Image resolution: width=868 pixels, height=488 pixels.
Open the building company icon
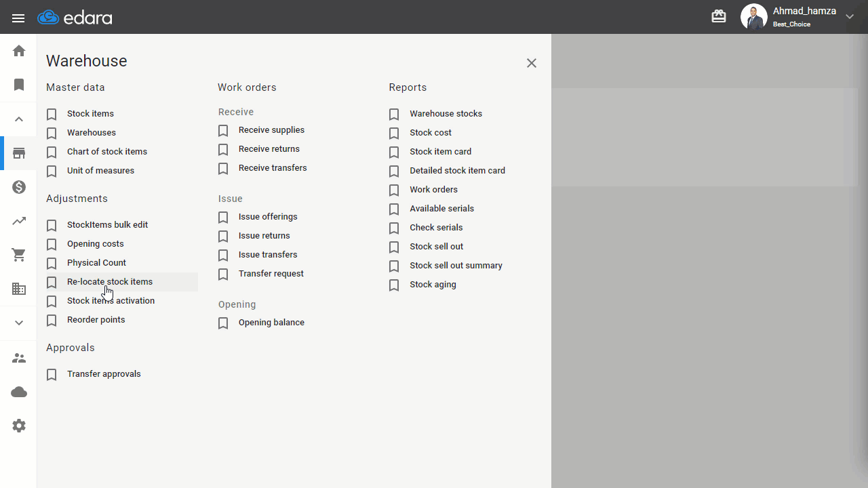tap(19, 289)
